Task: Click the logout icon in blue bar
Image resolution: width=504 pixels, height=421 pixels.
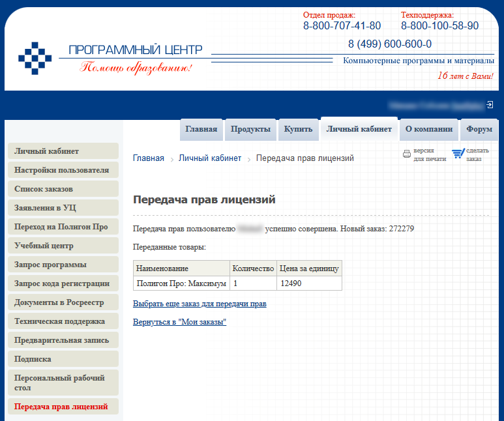Action: click(x=490, y=105)
